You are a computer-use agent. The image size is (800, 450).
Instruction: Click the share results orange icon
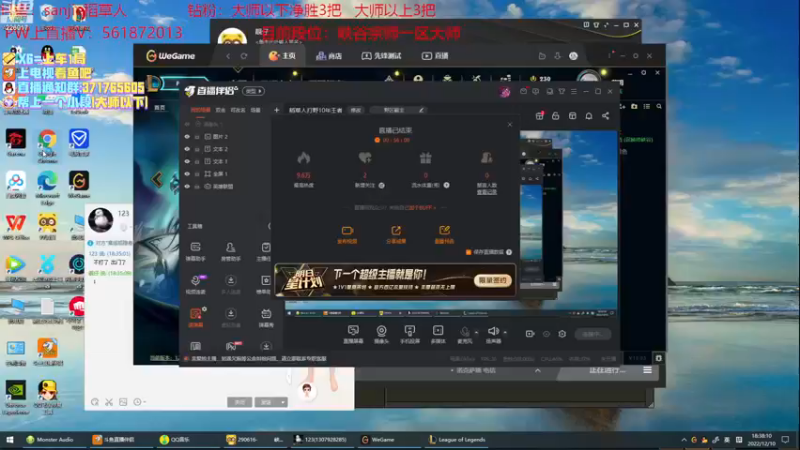[x=396, y=235]
